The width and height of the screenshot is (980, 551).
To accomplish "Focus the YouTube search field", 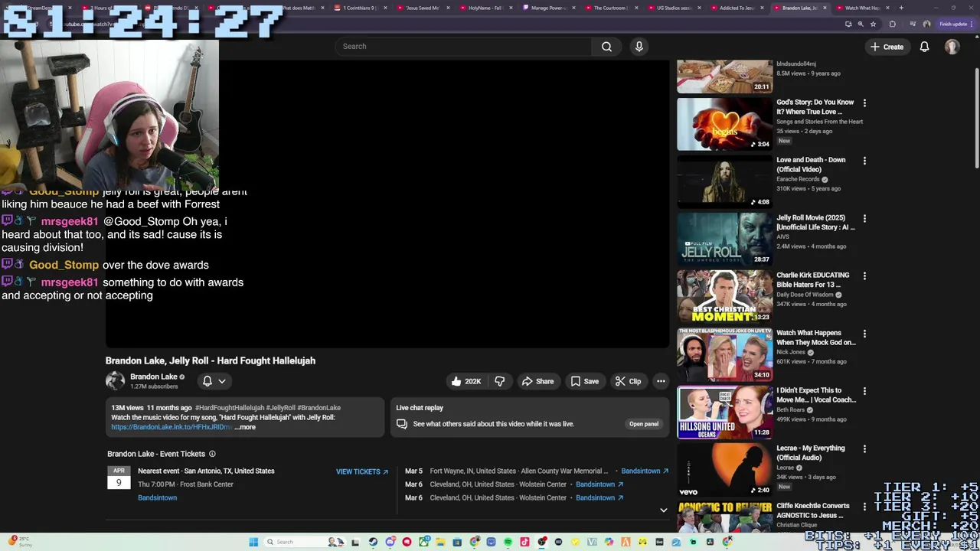I will (463, 47).
